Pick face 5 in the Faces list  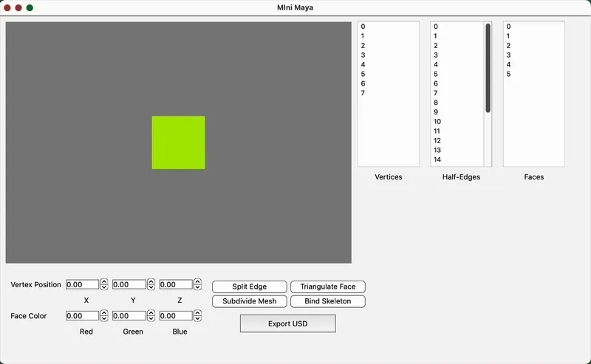coord(508,74)
